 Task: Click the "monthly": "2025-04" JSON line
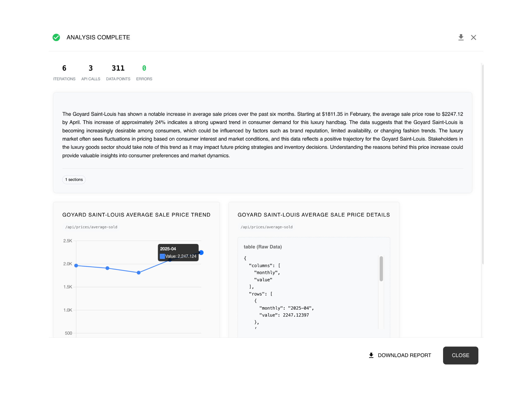coord(287,308)
